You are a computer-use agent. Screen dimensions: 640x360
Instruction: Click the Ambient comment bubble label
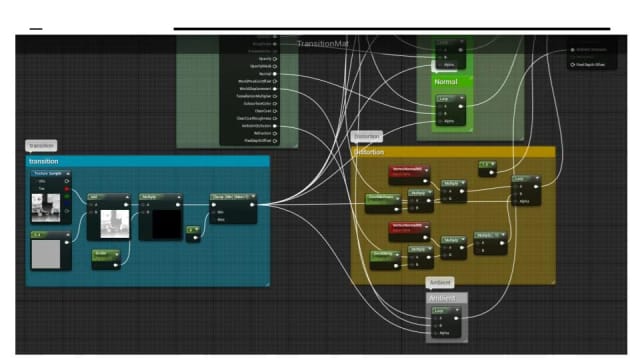(x=440, y=282)
